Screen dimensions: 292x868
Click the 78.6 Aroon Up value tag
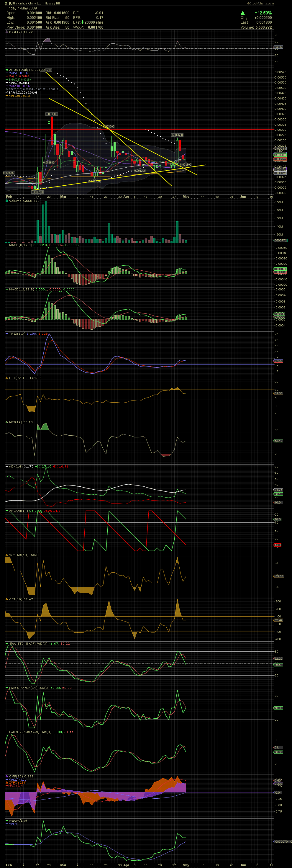pos(278,519)
